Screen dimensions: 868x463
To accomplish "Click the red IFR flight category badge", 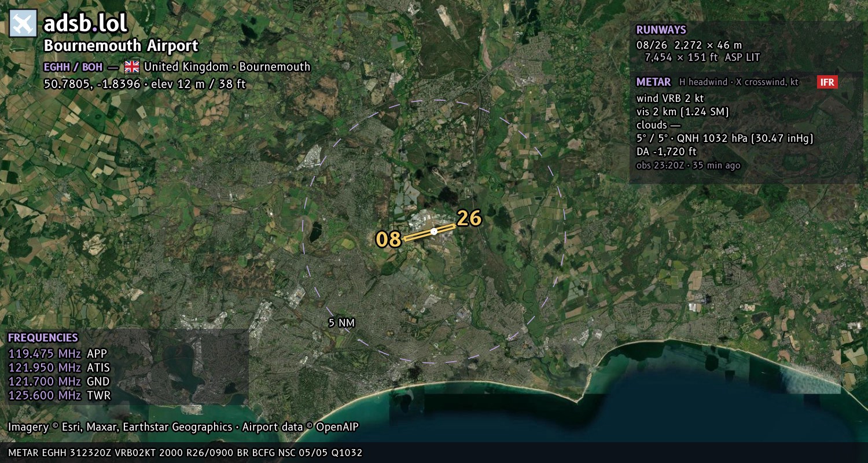I will (x=827, y=82).
